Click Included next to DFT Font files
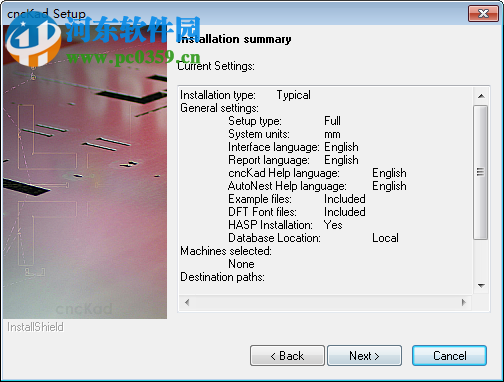Image resolution: width=504 pixels, height=382 pixels. [x=345, y=212]
